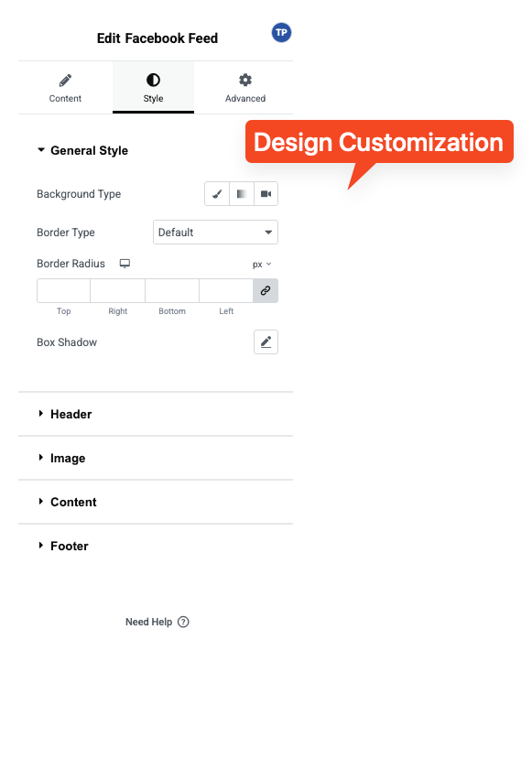
Task: Click the Need Help question icon
Action: point(183,622)
